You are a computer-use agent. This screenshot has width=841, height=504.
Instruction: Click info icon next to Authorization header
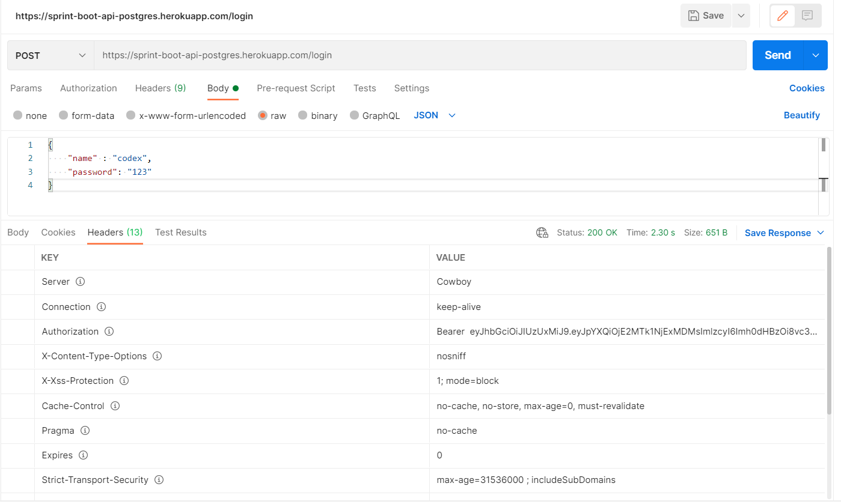[x=109, y=332]
